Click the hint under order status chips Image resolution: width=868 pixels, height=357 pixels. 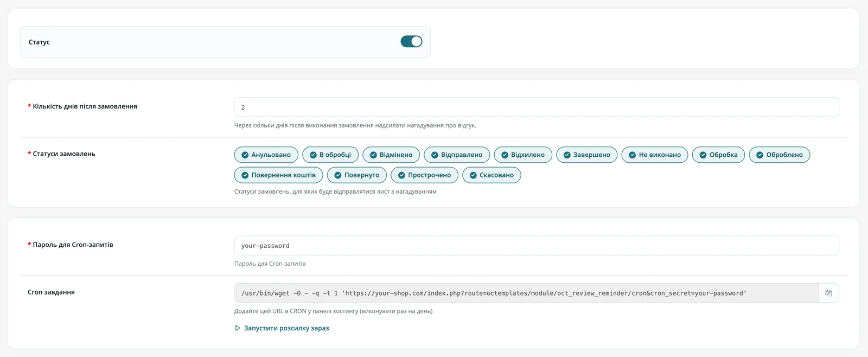pyautogui.click(x=335, y=192)
